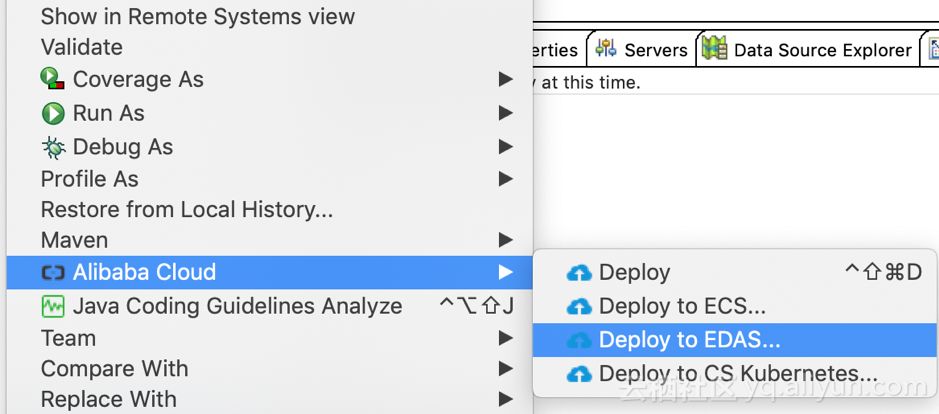Click the green Run As icon

[x=53, y=113]
